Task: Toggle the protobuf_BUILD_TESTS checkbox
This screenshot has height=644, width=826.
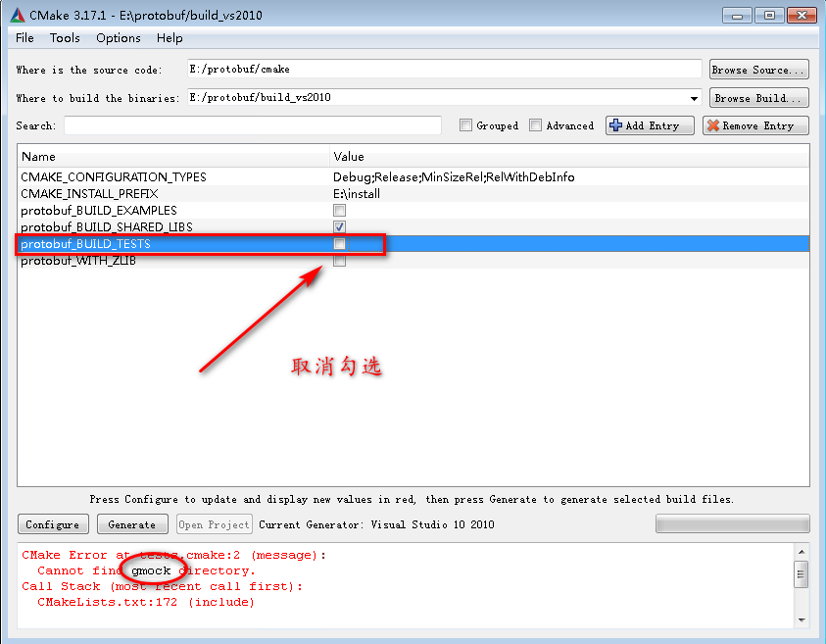Action: 339,244
